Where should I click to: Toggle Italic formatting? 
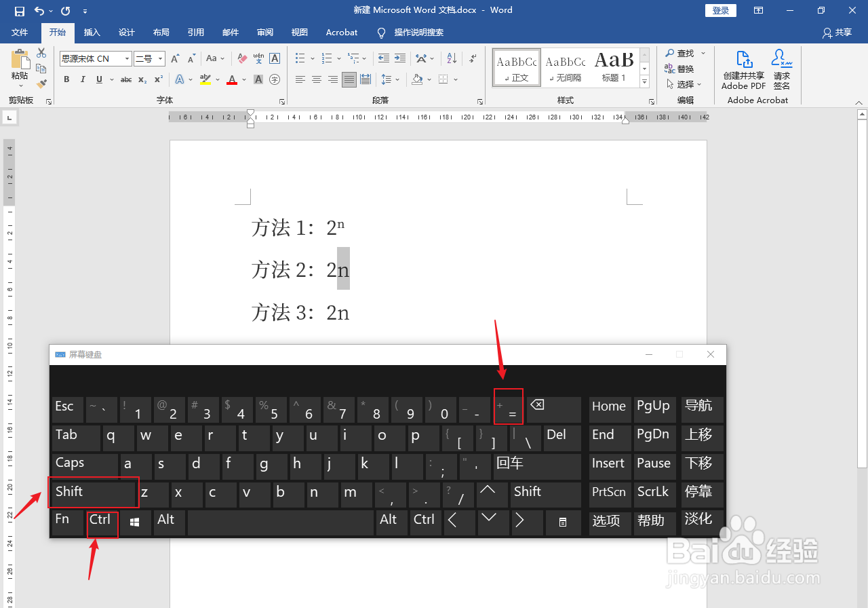click(83, 79)
